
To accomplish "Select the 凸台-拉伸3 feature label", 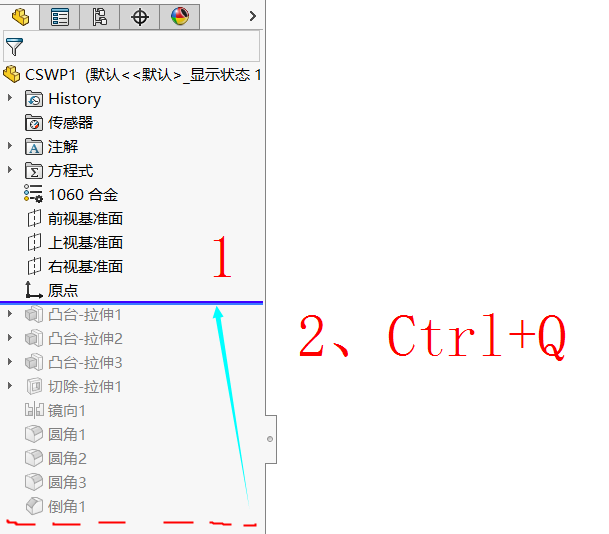I will [85, 363].
